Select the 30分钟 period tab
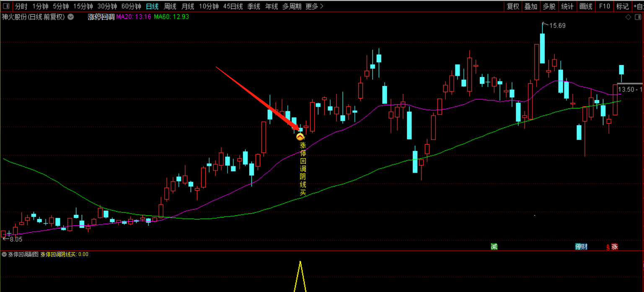644x292 pixels. click(x=107, y=6)
